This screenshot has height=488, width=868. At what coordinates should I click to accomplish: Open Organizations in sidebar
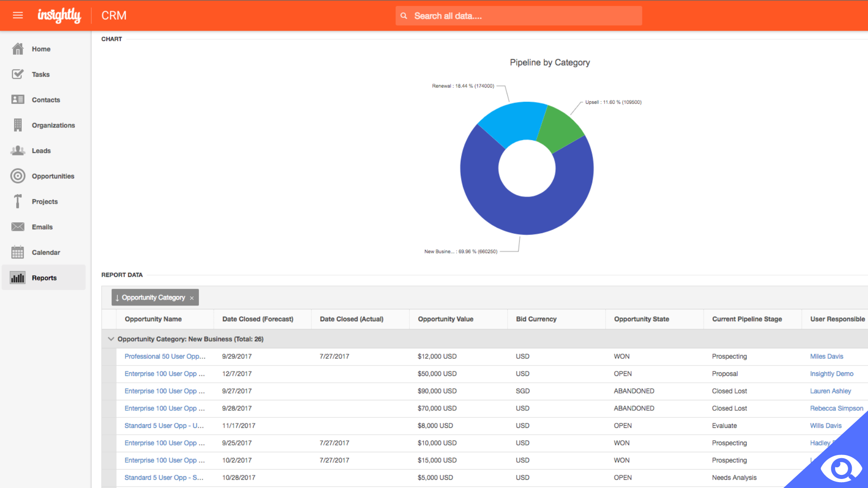pos(54,125)
